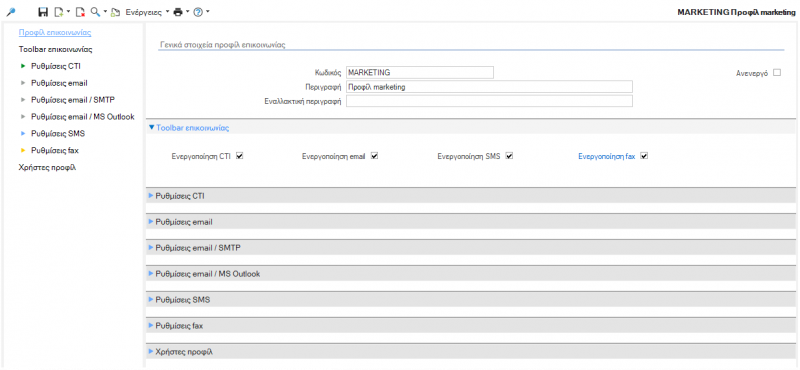This screenshot has height=370, width=800.
Task: Click the Εναλλακτική περιγραφή input field
Action: pos(489,101)
